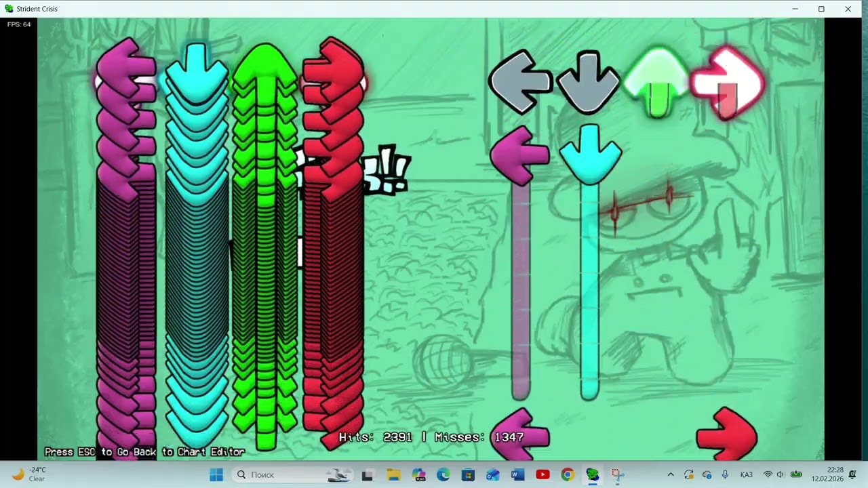This screenshot has height=488, width=868.
Task: Open the Windows Start menu
Action: tap(216, 474)
